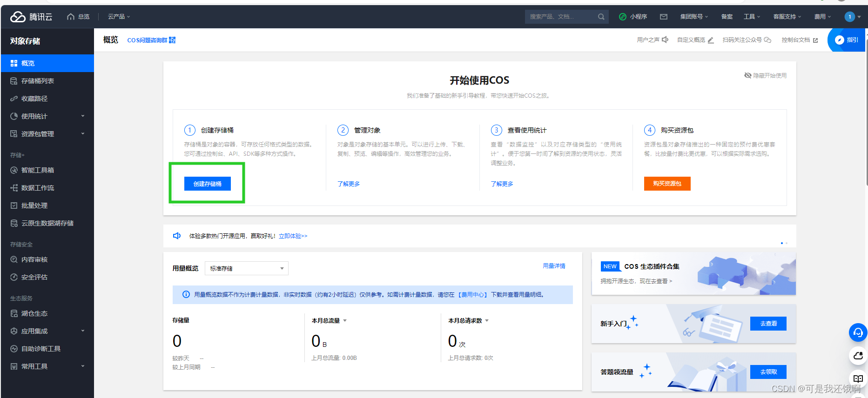The height and width of the screenshot is (398, 868).
Task: Expand the 常用工具 sidebar submenu
Action: (83, 366)
